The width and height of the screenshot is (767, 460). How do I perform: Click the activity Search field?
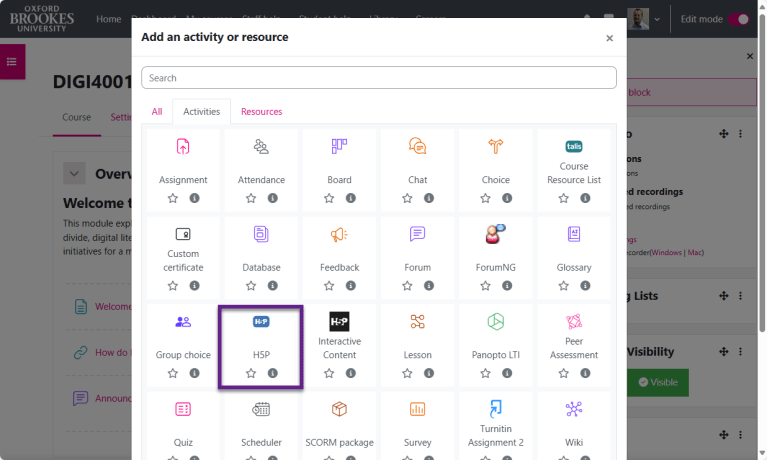[379, 78]
